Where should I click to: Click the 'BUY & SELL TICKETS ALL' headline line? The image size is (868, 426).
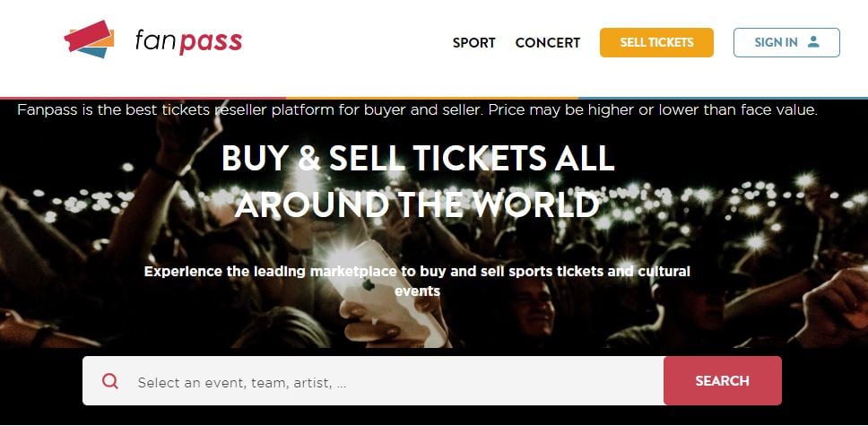418,158
